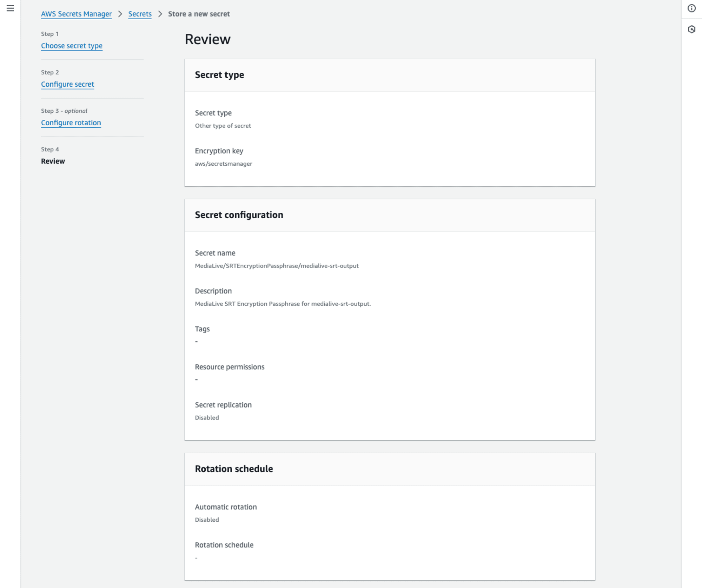This screenshot has width=702, height=588.
Task: Click the Tags label
Action: [x=202, y=329]
